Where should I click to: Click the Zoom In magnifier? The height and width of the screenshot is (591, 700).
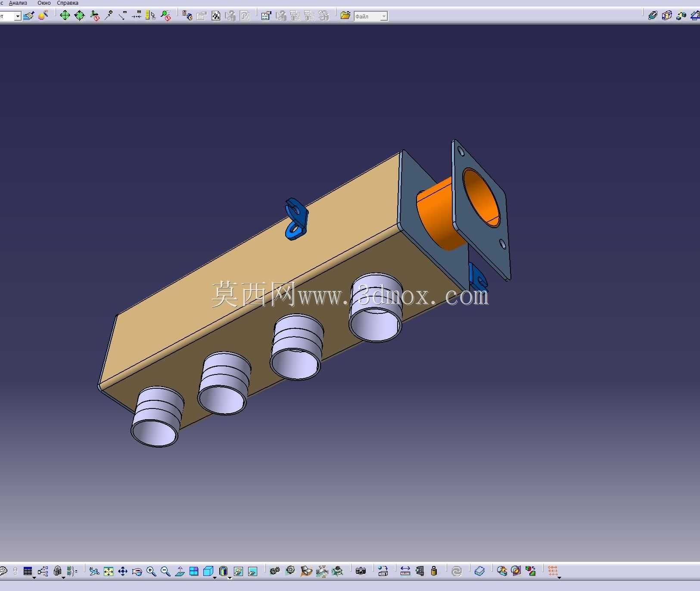(151, 571)
